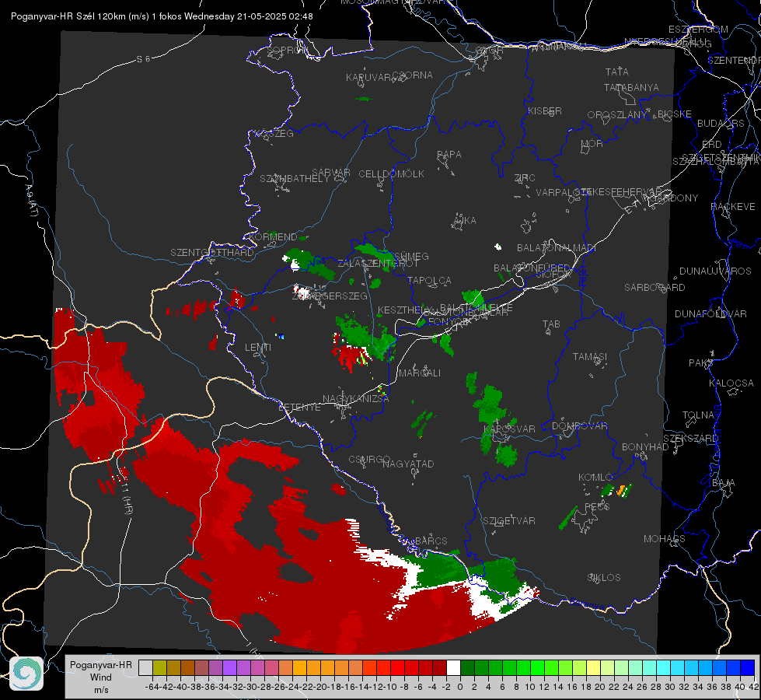Click the white swatch in the wind legend

[453, 667]
